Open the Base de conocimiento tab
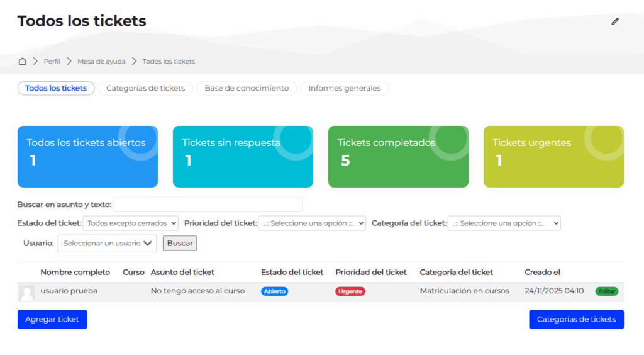This screenshot has width=644, height=355. (x=247, y=89)
